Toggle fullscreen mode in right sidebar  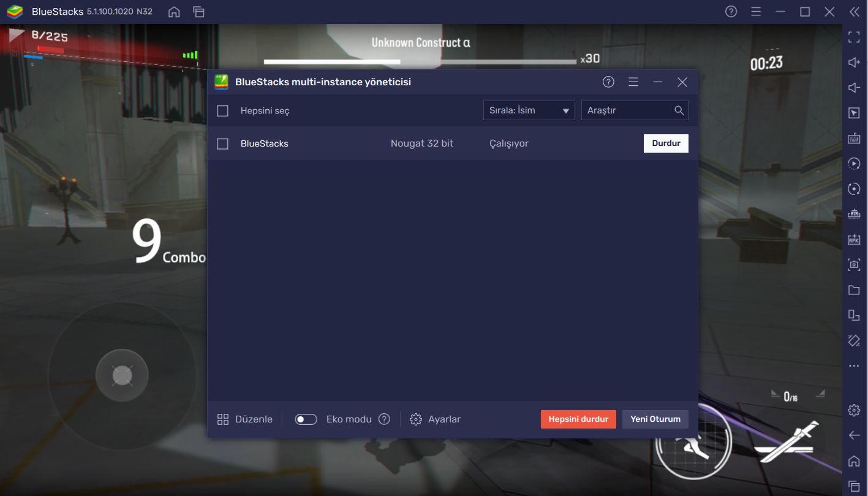click(x=854, y=37)
